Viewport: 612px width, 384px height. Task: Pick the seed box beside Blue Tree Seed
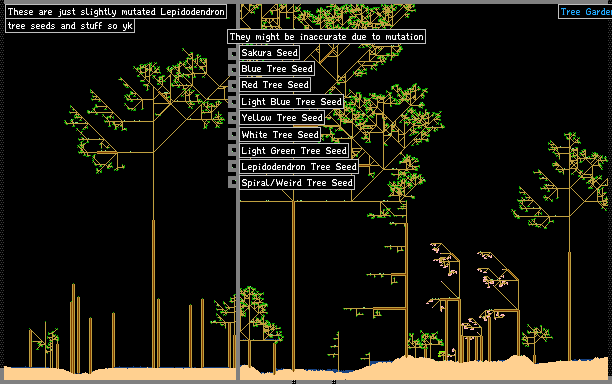pyautogui.click(x=233, y=69)
